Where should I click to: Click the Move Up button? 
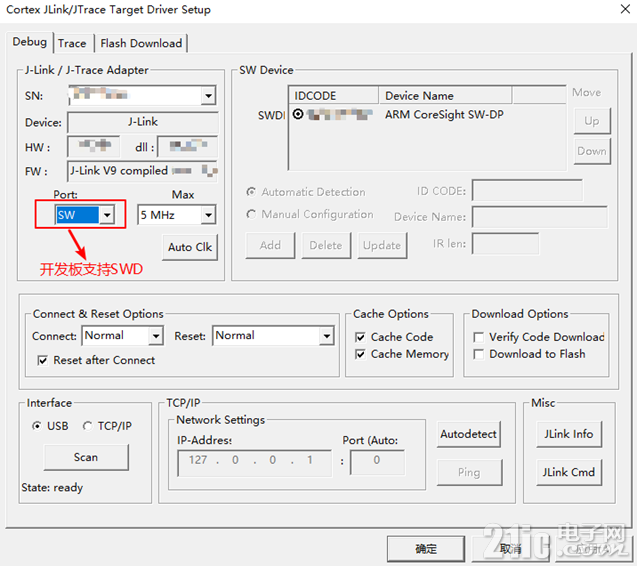tap(592, 121)
